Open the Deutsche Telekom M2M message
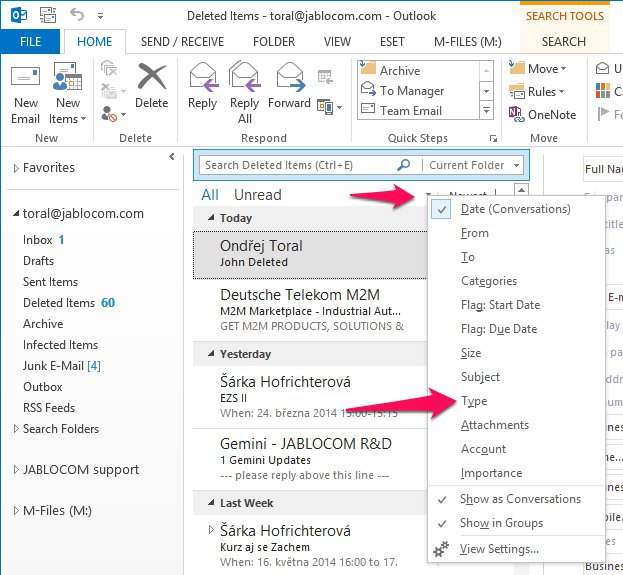 (x=310, y=310)
